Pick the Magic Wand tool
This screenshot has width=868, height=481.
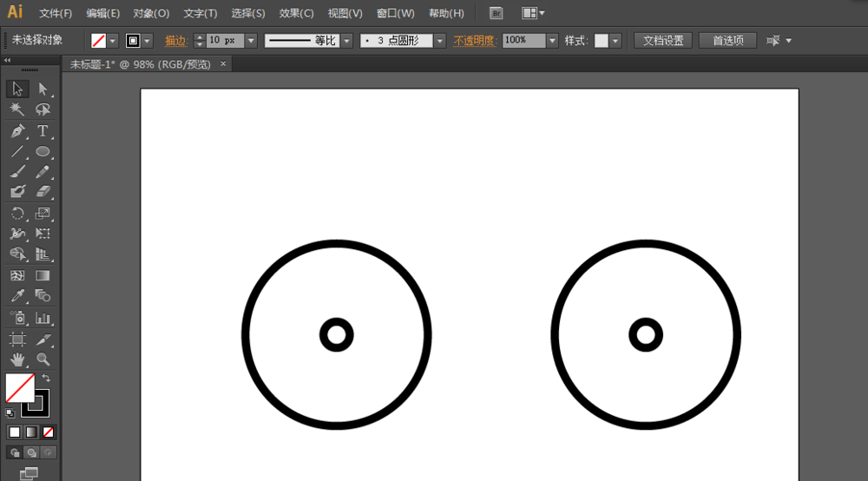17,109
